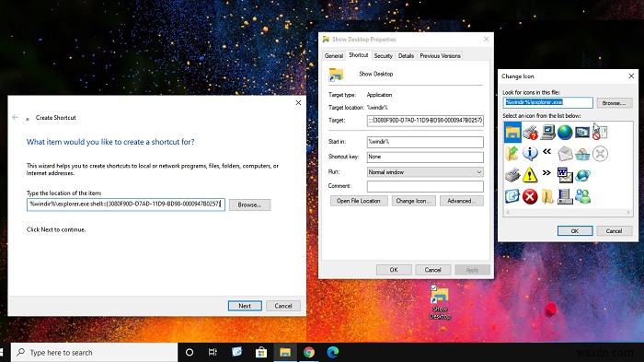The height and width of the screenshot is (362, 644).
Task: Click the item location text field
Action: click(126, 204)
